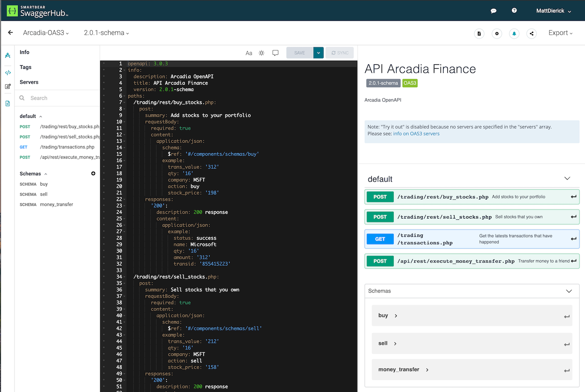Expand POST sell_stocks.php operation in docs
This screenshot has height=392, width=585.
click(472, 217)
